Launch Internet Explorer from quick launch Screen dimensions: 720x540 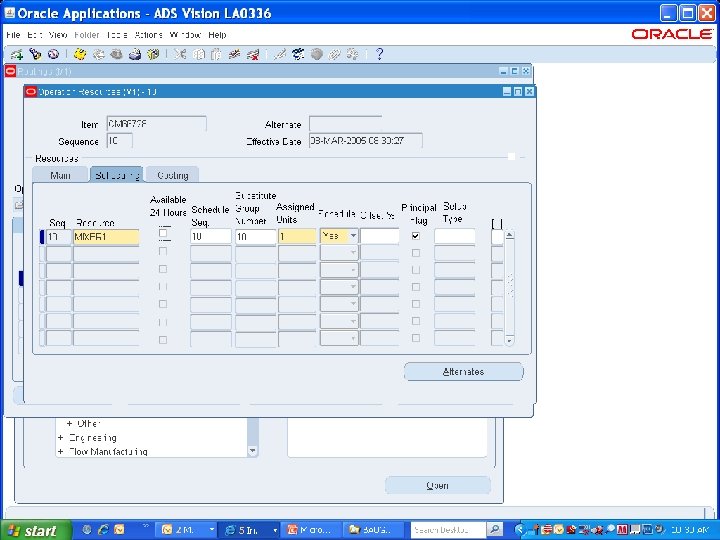point(103,530)
